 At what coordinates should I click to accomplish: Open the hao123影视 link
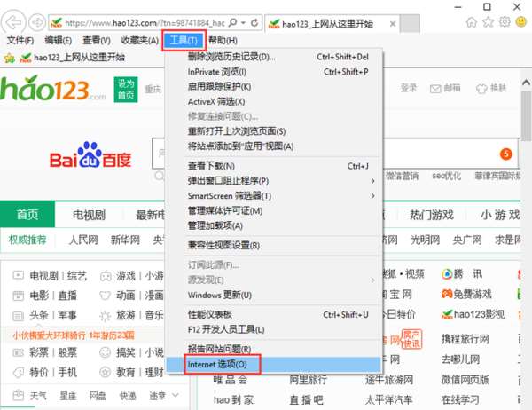[473, 314]
